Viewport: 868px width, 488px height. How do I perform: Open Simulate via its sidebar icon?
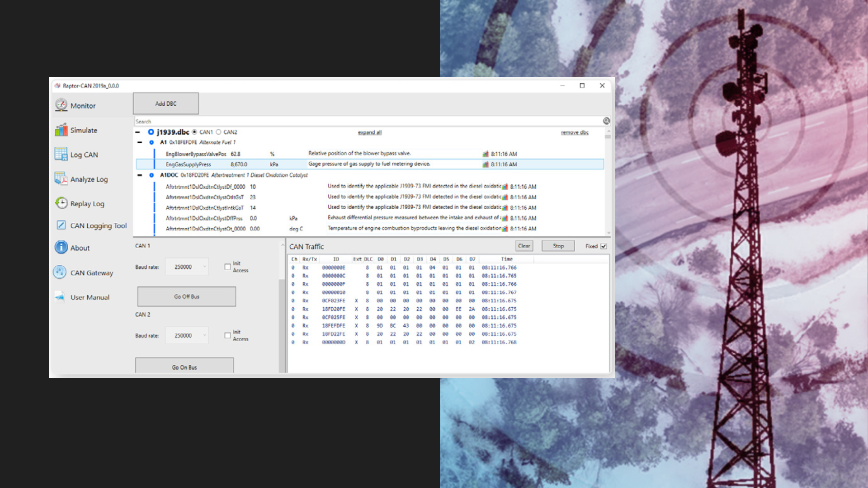(61, 130)
